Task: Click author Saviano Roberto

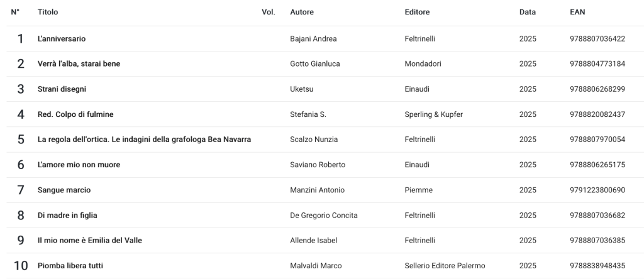Action: coord(317,165)
